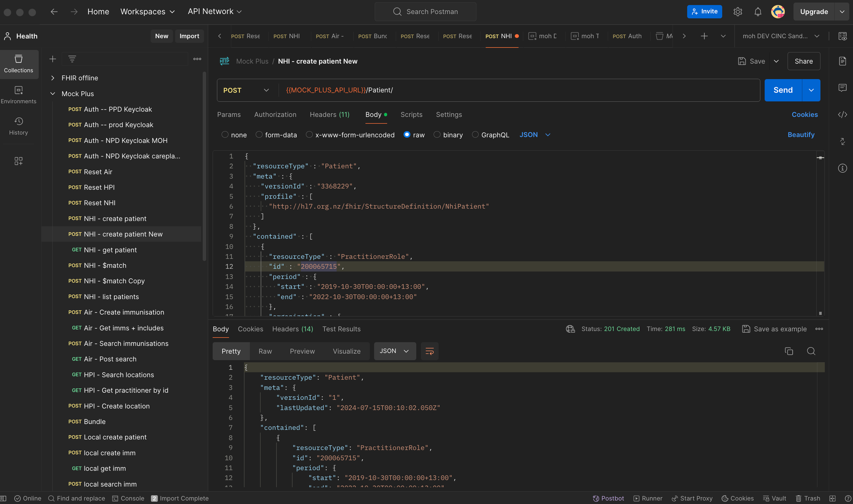Switch to the Scripts tab
Viewport: 853px width, 504px height.
click(x=412, y=115)
